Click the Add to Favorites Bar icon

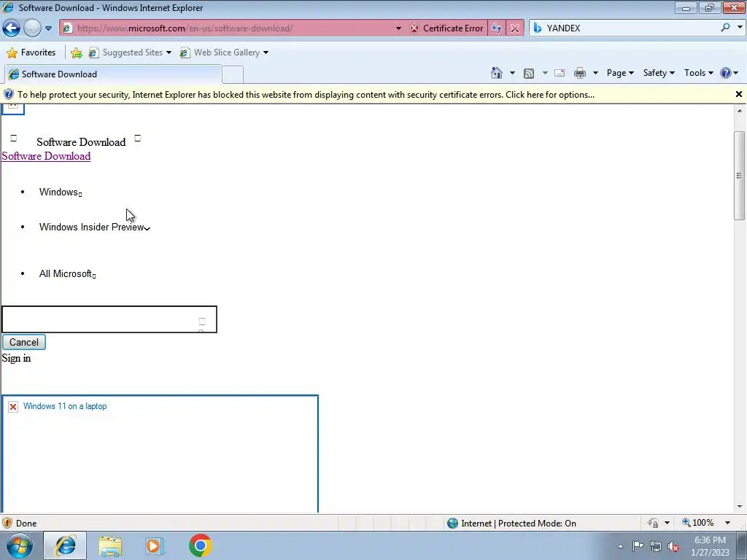coord(76,52)
